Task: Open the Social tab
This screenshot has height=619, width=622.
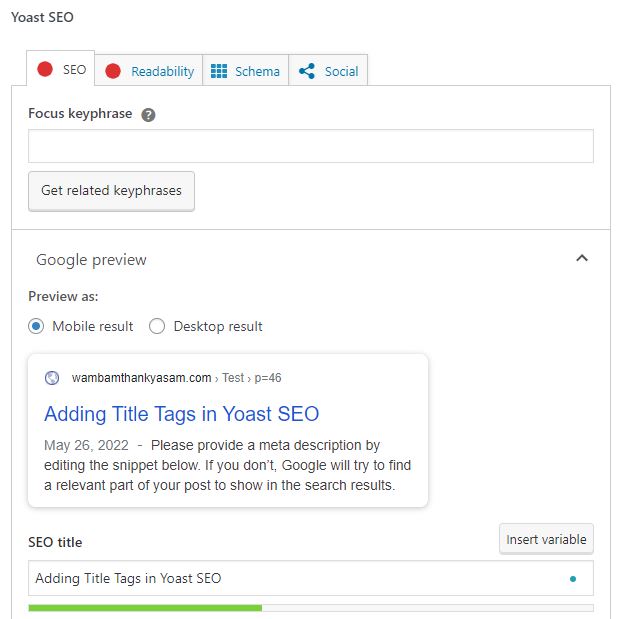Action: tap(340, 71)
